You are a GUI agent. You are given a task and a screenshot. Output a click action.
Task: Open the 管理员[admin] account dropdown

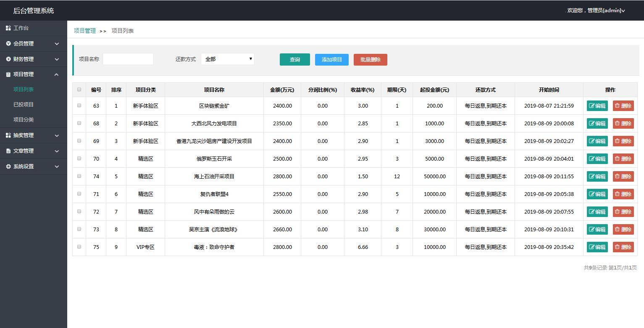pyautogui.click(x=596, y=10)
